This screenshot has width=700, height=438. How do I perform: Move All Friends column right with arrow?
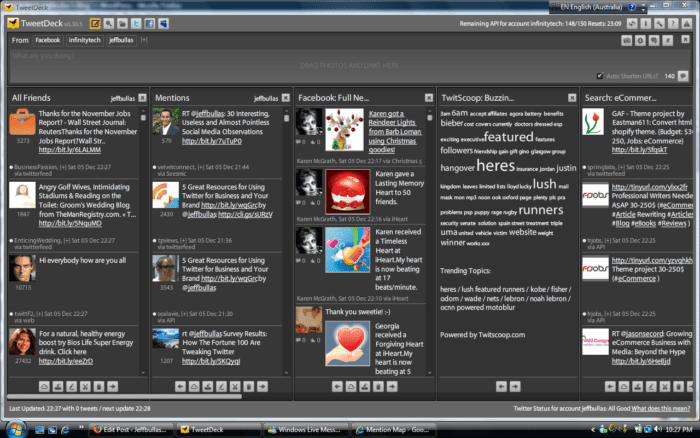point(112,386)
